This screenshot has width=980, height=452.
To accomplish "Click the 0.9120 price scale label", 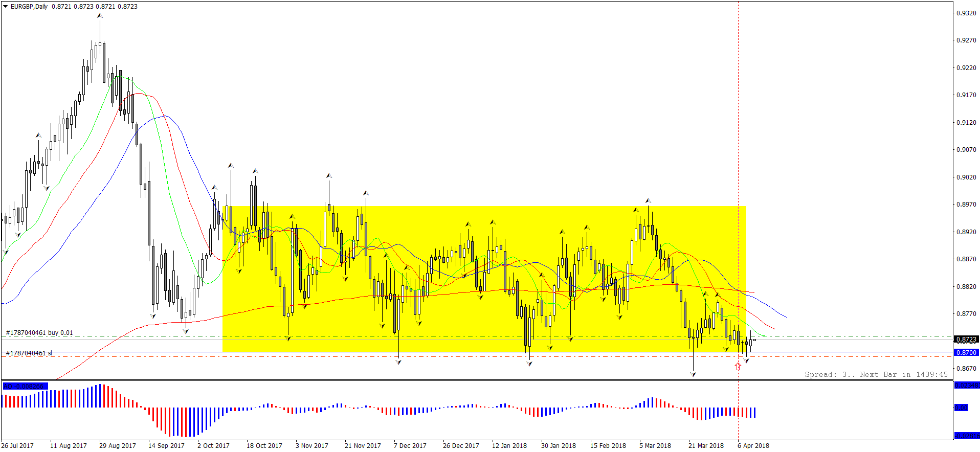I will pos(966,123).
